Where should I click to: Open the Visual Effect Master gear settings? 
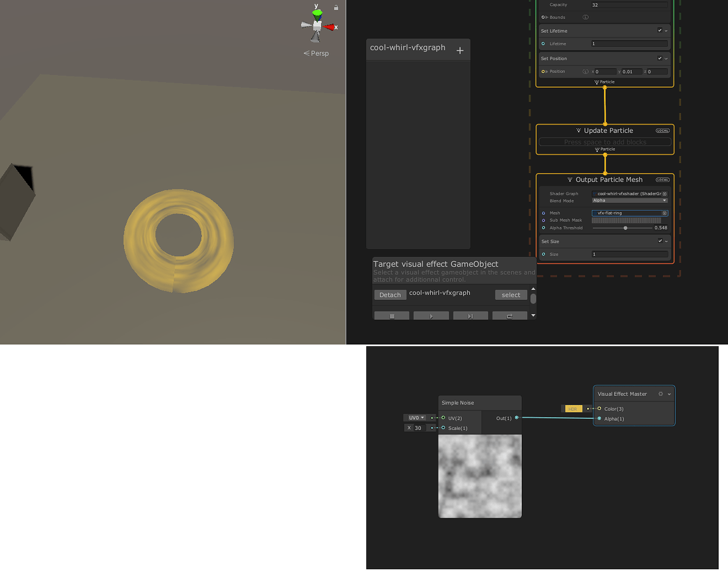click(660, 394)
